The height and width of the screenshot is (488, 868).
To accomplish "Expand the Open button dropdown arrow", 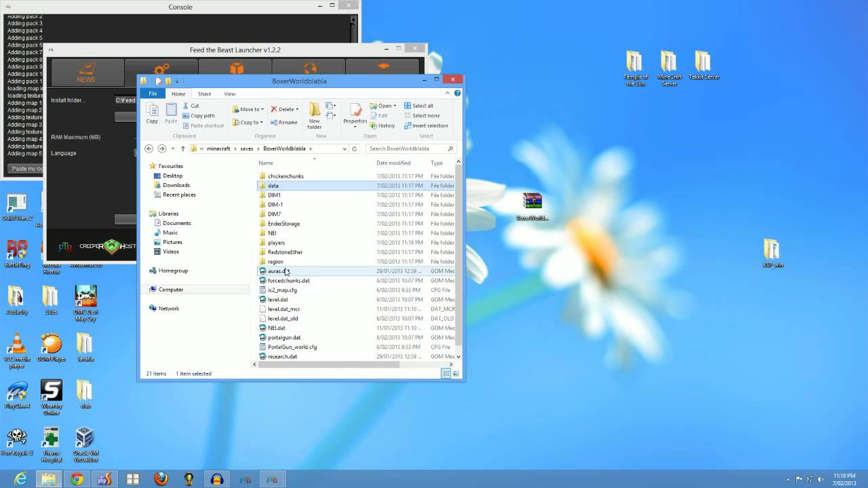I will point(395,106).
